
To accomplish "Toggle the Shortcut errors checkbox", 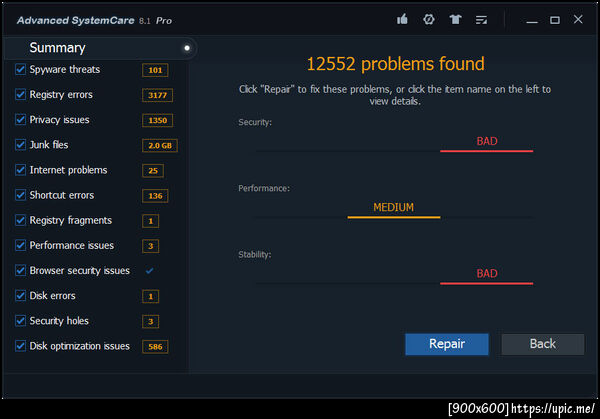I will point(20,195).
